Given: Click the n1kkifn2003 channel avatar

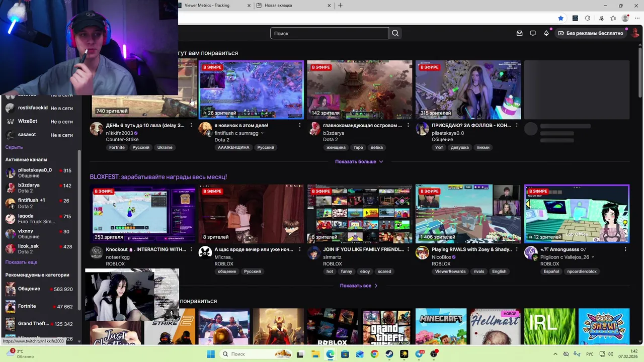Looking at the screenshot, I should point(97,129).
